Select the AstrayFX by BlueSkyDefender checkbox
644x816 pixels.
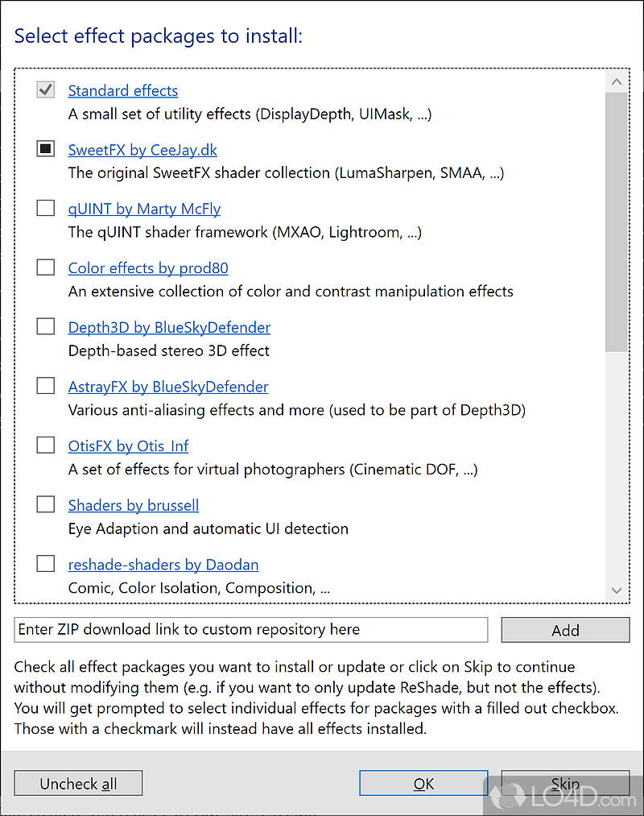pyautogui.click(x=46, y=386)
